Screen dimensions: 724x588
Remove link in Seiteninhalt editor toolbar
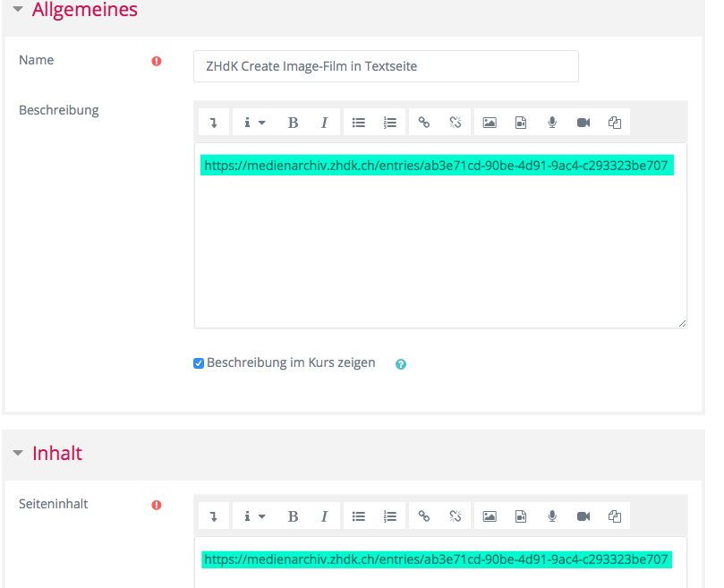[x=455, y=516]
